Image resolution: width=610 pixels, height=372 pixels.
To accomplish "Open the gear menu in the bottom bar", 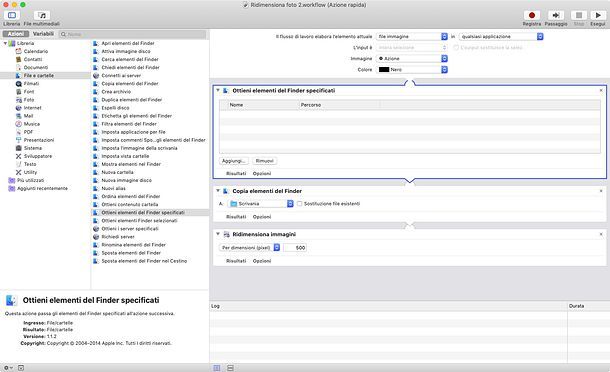I will (8, 368).
